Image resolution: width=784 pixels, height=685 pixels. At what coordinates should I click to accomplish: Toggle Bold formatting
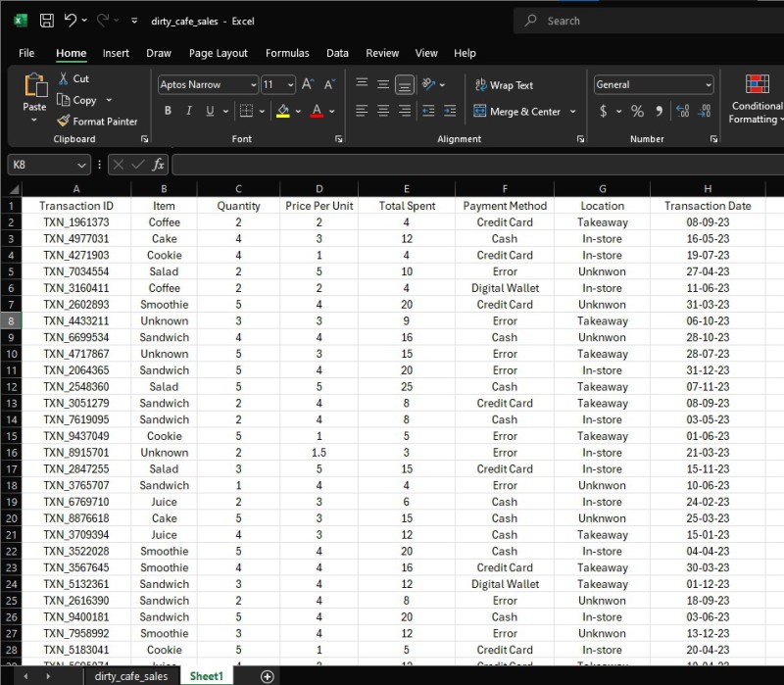point(168,112)
